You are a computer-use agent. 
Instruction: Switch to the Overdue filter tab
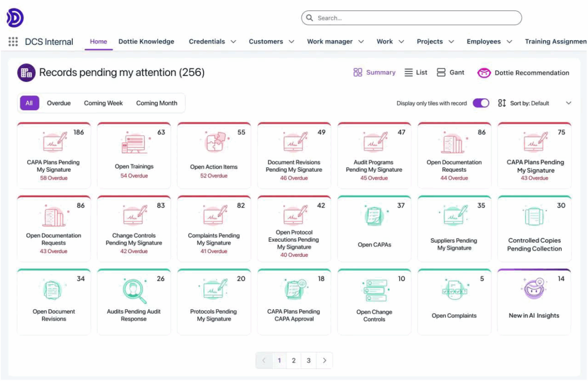[59, 103]
